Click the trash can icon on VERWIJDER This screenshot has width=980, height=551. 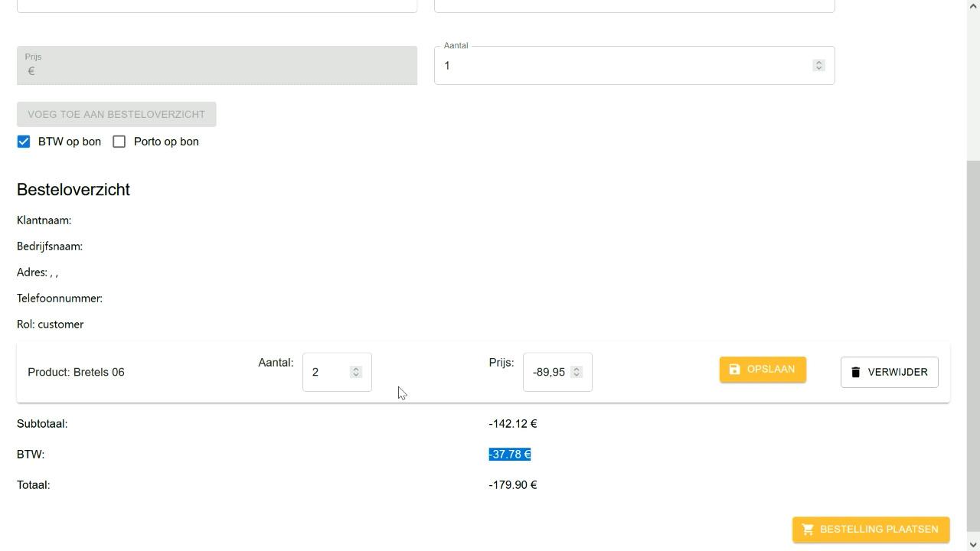pyautogui.click(x=855, y=372)
